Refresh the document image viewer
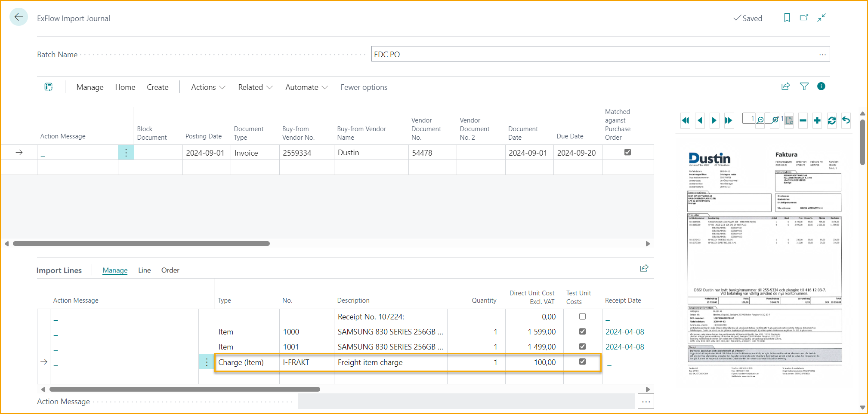The width and height of the screenshot is (868, 414). (832, 120)
